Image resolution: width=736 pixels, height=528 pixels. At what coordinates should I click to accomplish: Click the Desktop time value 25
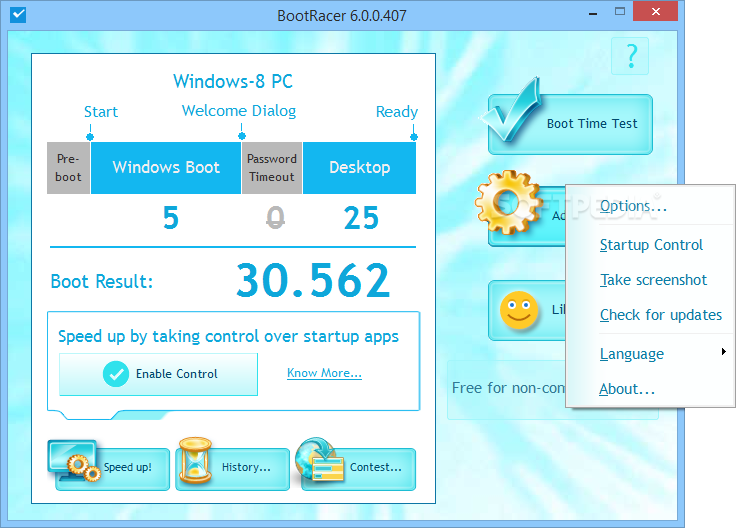pos(361,218)
